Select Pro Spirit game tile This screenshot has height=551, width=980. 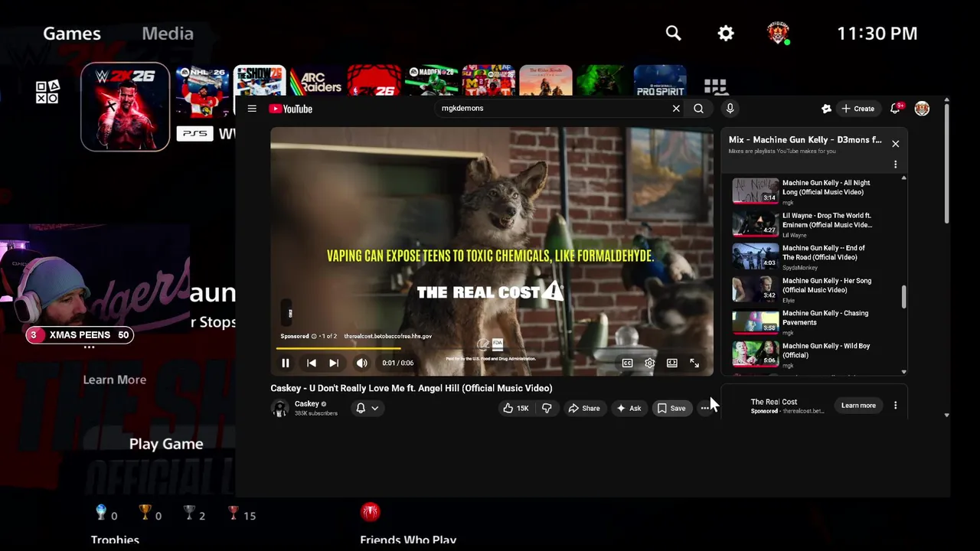pos(660,81)
